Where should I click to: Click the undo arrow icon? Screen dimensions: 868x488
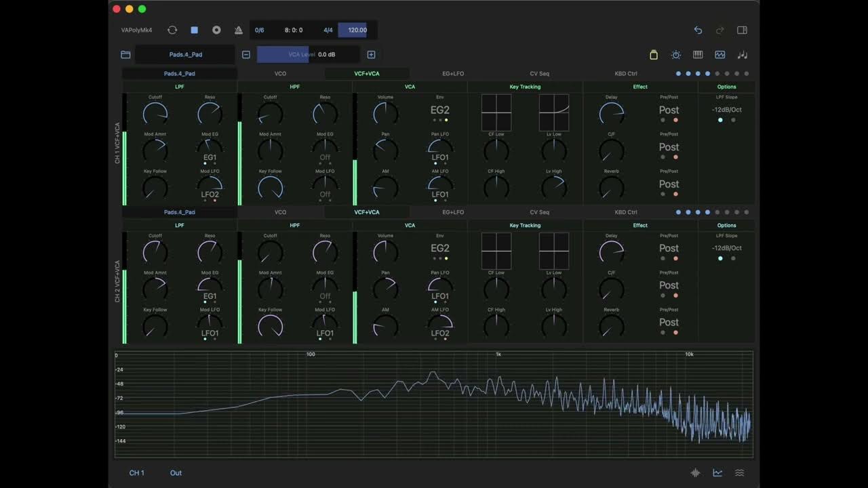(698, 30)
